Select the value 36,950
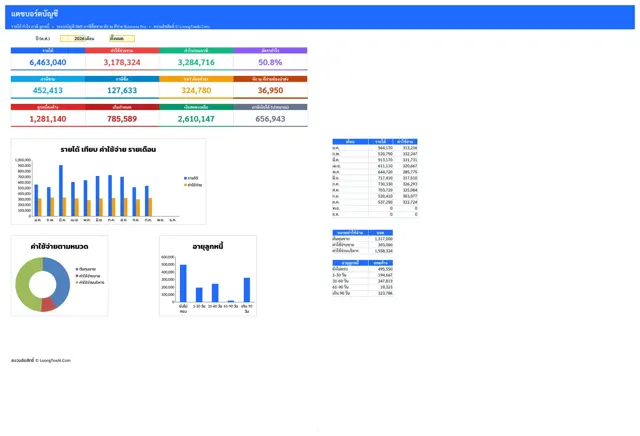 coord(270,91)
